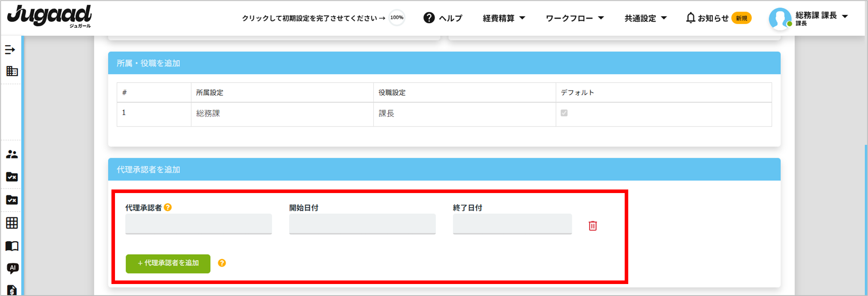Click help icon next to the green add button
Screen dimensions: 868x296
[222, 263]
